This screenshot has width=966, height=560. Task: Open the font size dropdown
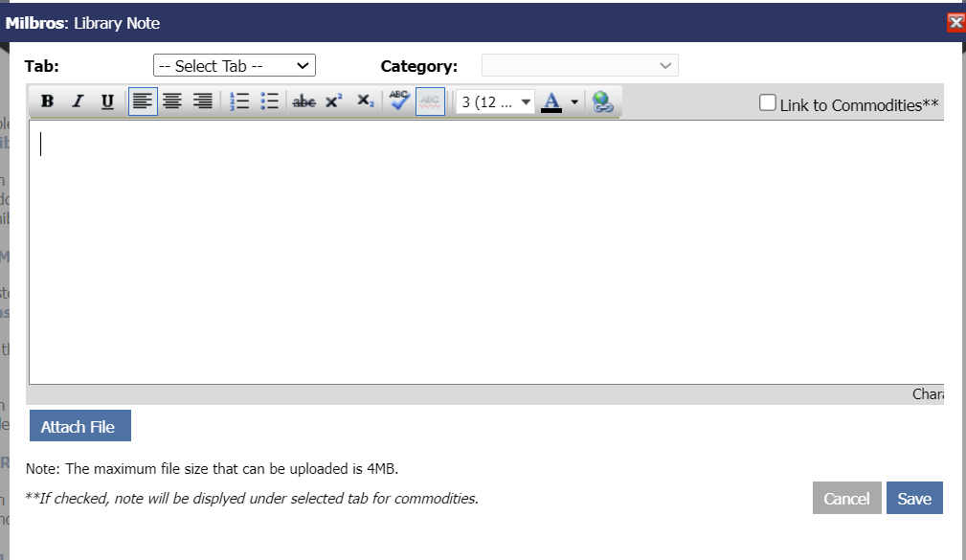(495, 101)
